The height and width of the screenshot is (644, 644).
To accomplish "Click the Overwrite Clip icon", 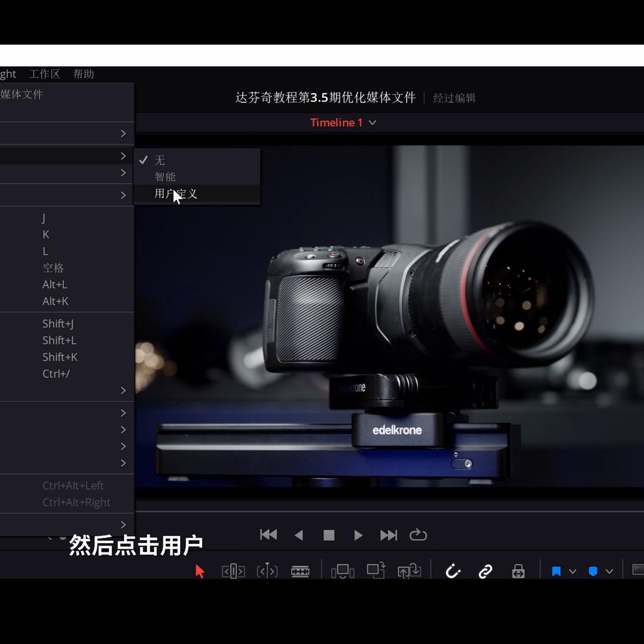I will [376, 571].
